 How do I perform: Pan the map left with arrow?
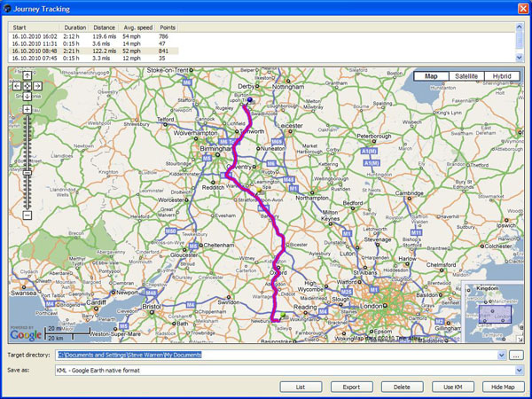(x=17, y=86)
